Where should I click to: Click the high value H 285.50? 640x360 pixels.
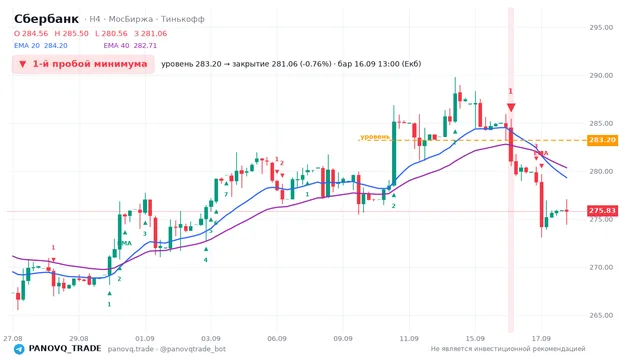pos(71,33)
